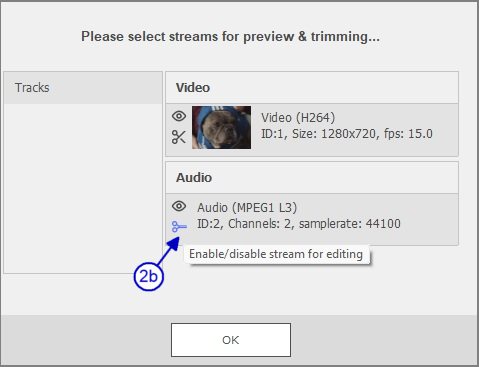Click the blue arrow pointing at scissors

169,251
